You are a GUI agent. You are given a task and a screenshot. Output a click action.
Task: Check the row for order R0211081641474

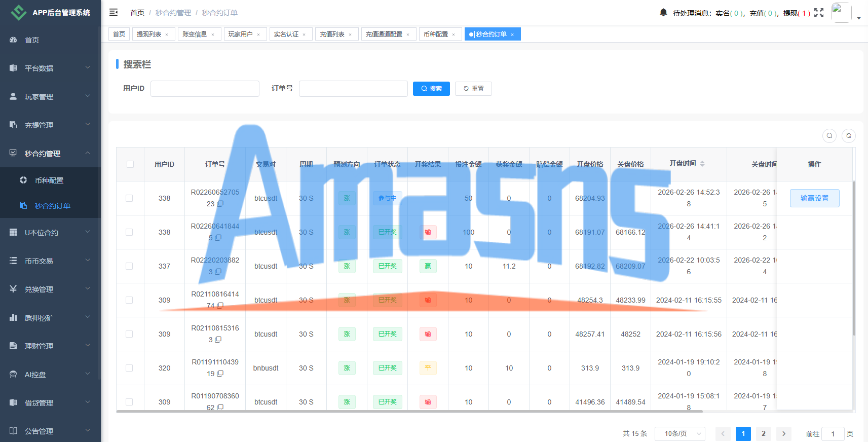129,300
